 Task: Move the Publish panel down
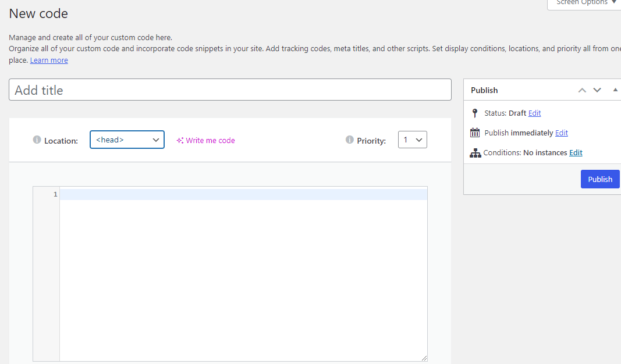(x=597, y=90)
